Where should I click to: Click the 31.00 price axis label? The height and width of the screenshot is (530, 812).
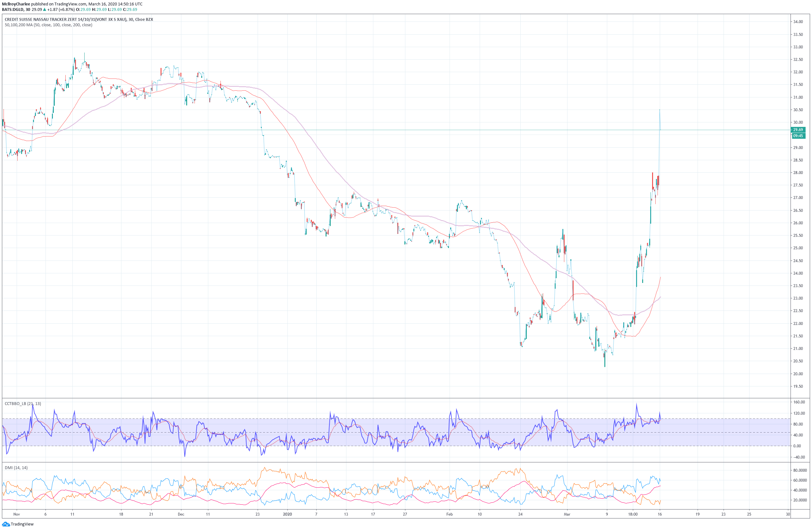click(x=798, y=97)
